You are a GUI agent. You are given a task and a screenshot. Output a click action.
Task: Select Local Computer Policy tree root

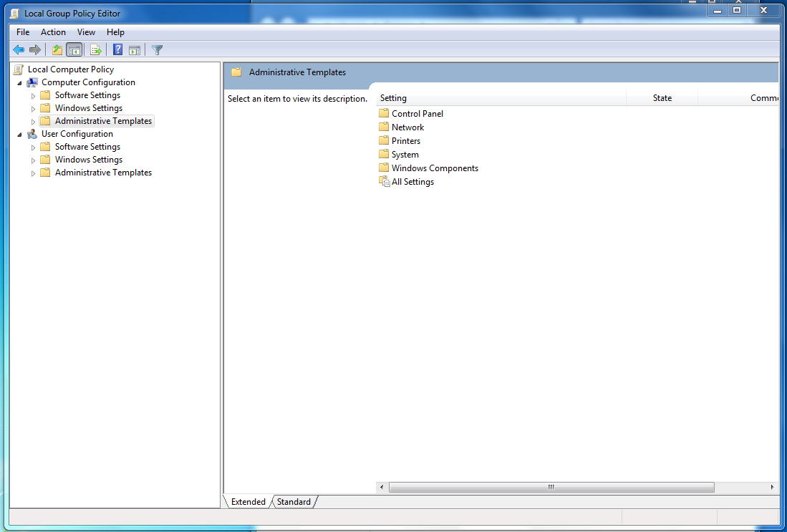pos(71,69)
